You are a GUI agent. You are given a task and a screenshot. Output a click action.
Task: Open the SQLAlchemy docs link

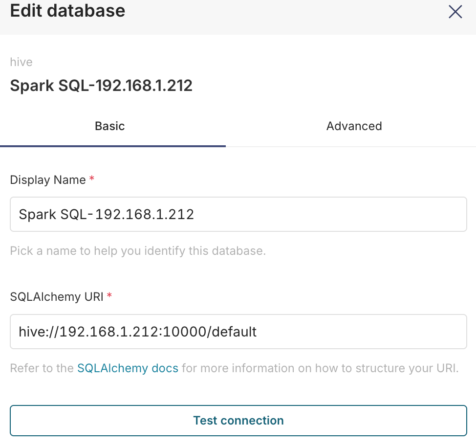pos(128,368)
